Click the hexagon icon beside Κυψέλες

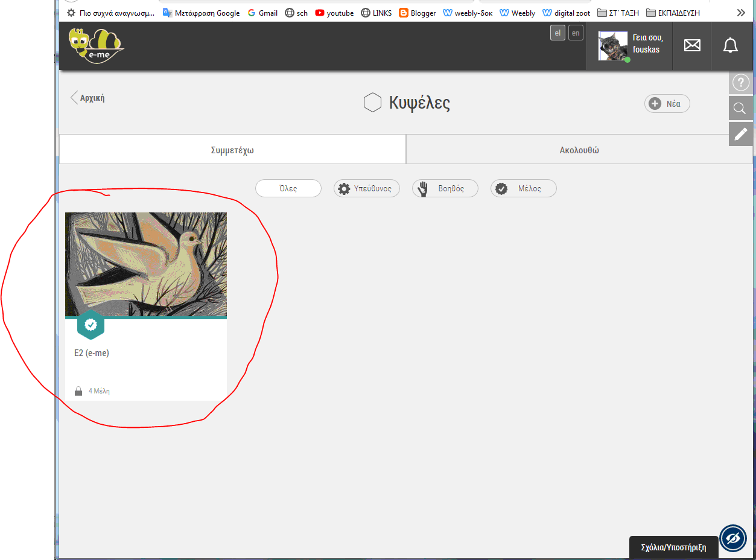coord(372,103)
